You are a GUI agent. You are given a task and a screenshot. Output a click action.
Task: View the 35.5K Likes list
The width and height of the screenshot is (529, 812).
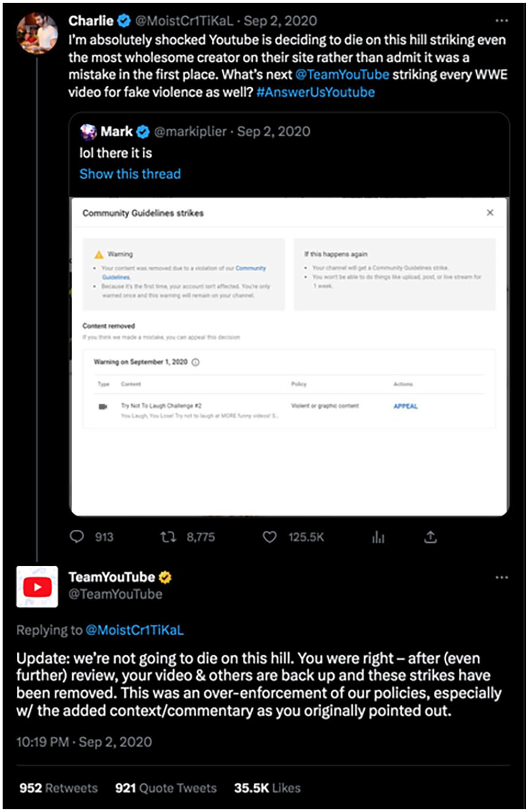pos(267,788)
